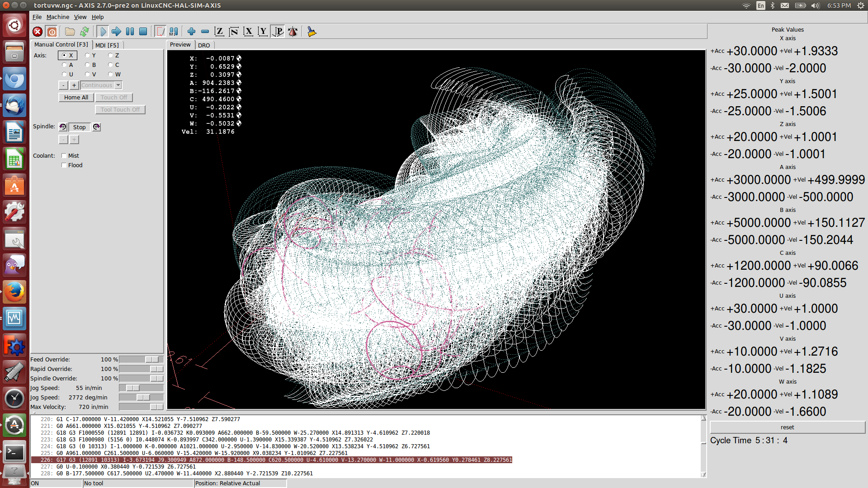Screen dimensions: 868x488
Task: Reset the peak values
Action: click(x=787, y=427)
